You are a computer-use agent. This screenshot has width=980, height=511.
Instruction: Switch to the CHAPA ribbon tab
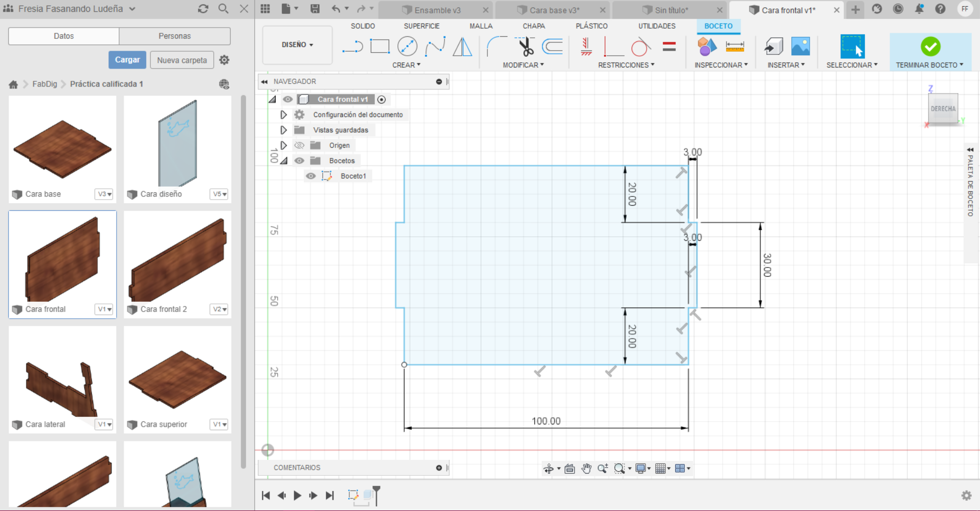point(533,26)
